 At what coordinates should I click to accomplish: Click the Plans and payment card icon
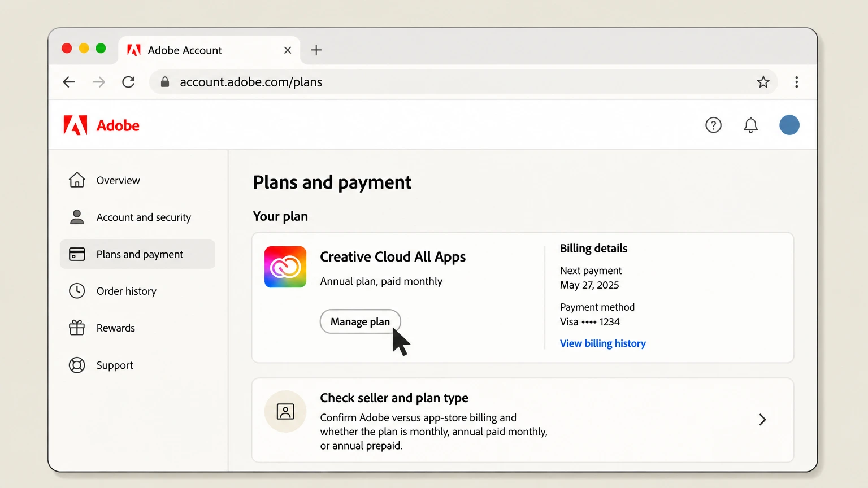click(x=77, y=254)
